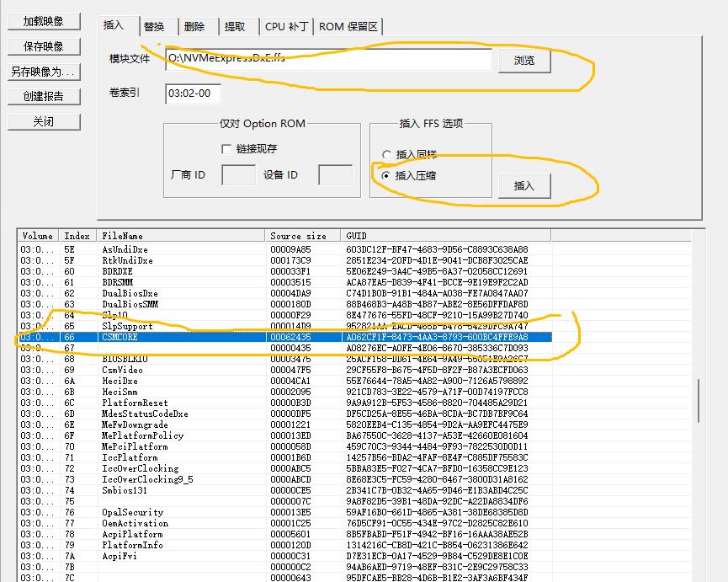Click the 卷索引 input field
The width and height of the screenshot is (728, 582).
193,93
